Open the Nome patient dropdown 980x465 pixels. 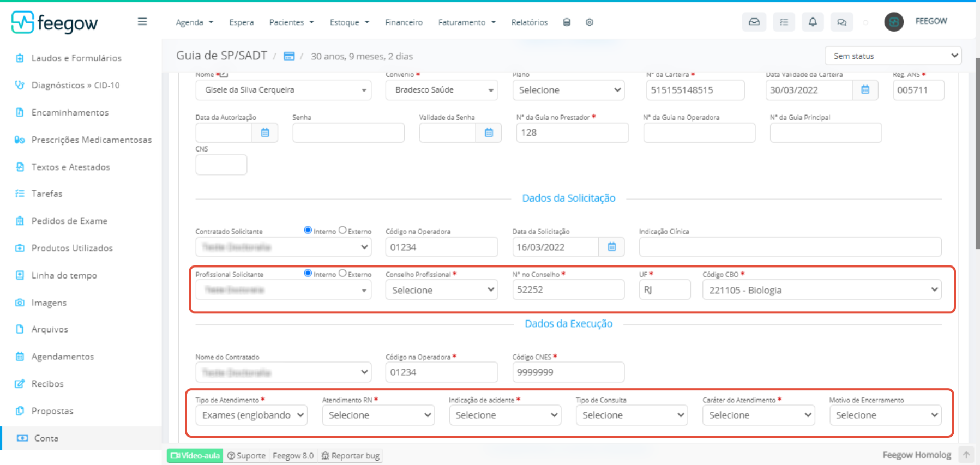pos(284,90)
